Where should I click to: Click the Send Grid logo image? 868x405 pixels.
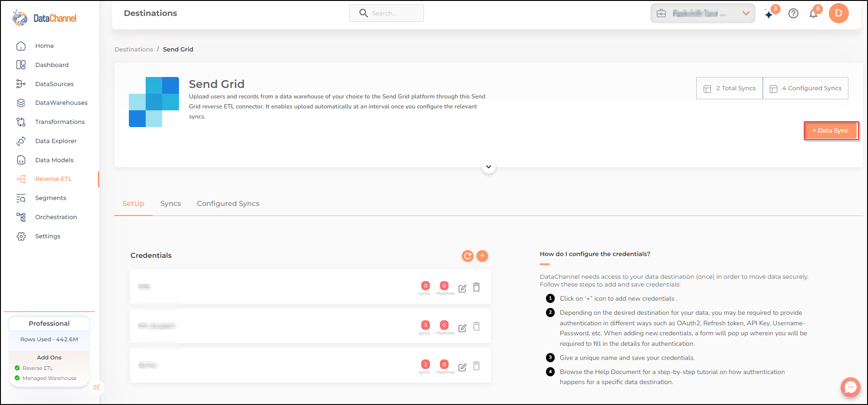[154, 102]
